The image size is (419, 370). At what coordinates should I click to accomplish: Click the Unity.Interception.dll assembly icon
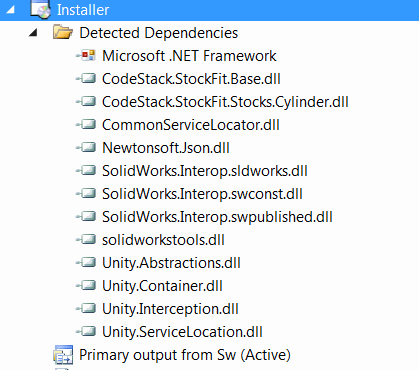click(x=86, y=309)
